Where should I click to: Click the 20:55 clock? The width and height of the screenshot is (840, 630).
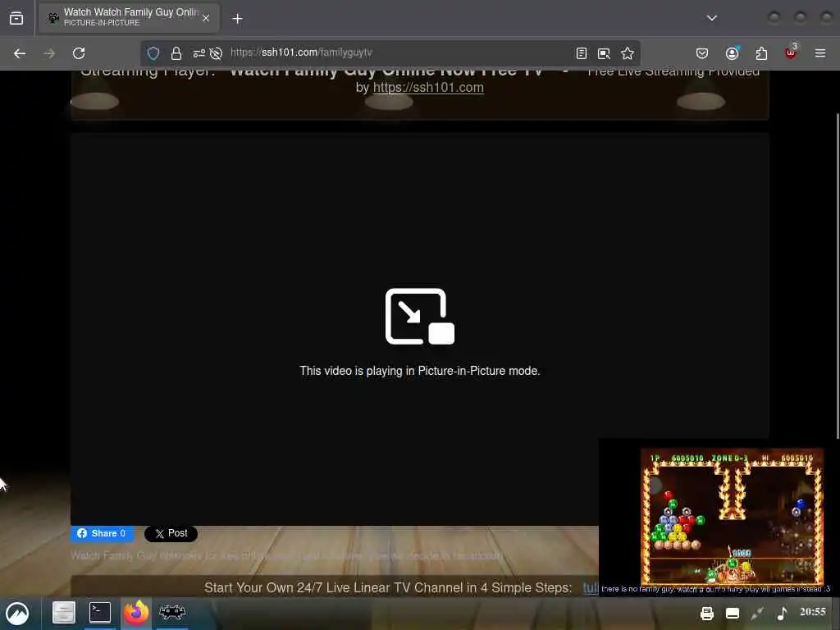(813, 612)
